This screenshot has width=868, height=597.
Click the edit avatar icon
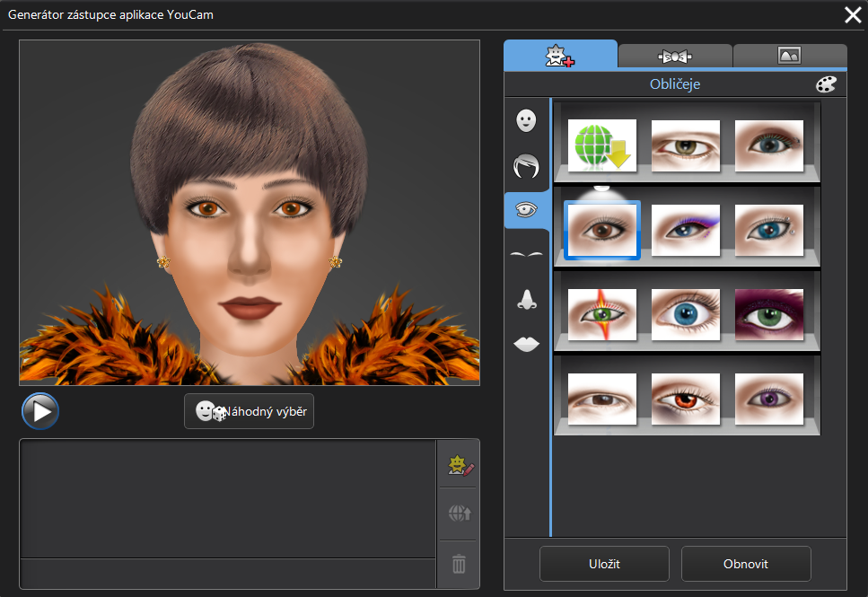459,465
